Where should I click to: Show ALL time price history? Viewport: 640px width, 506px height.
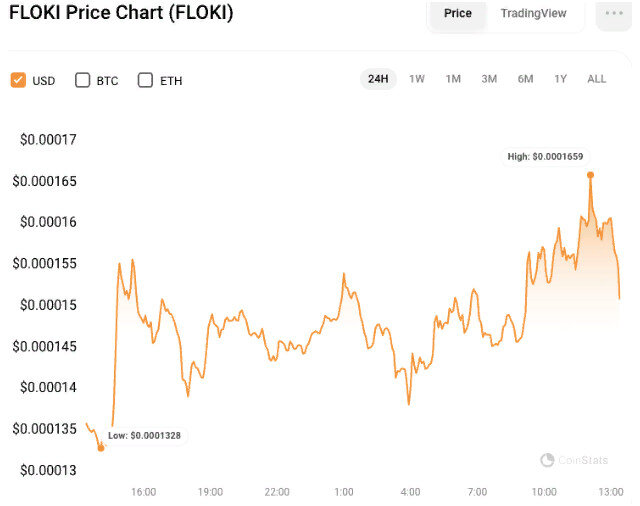[597, 79]
